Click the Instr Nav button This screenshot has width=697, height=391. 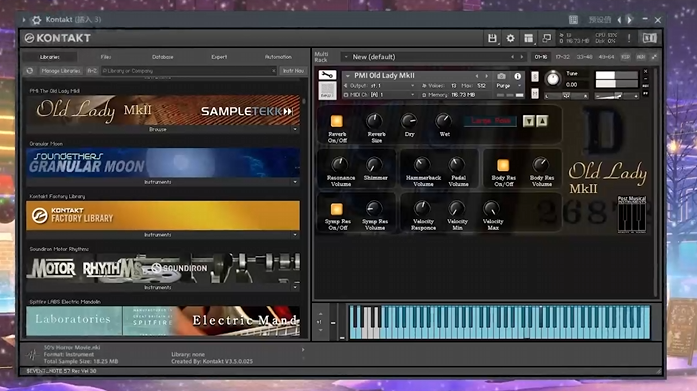tap(293, 71)
